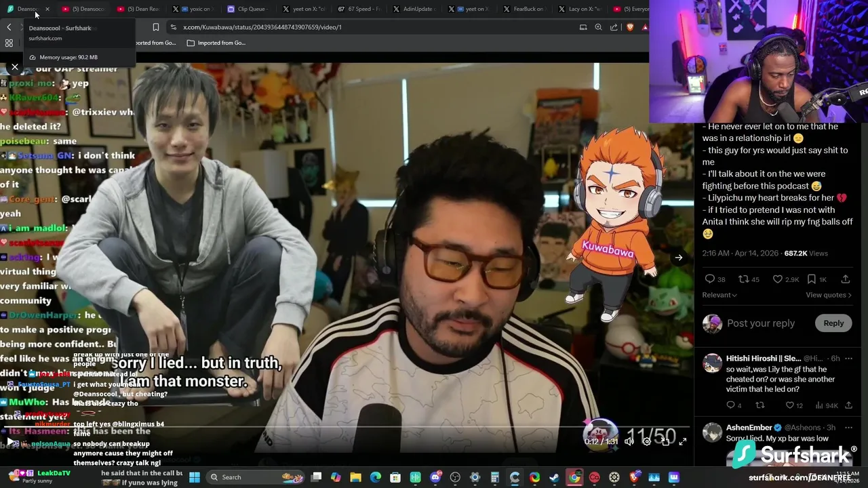Open Brave Shields lion icon
This screenshot has width=868, height=488.
[630, 27]
